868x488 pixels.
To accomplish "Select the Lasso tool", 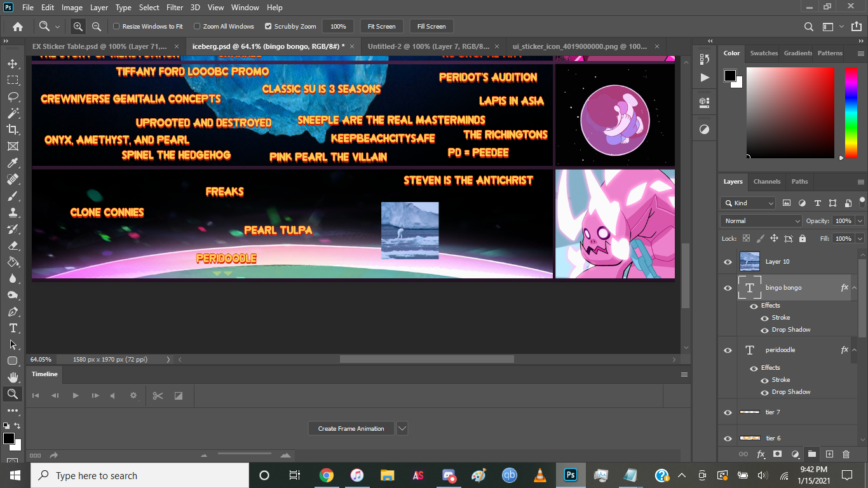I will [12, 97].
